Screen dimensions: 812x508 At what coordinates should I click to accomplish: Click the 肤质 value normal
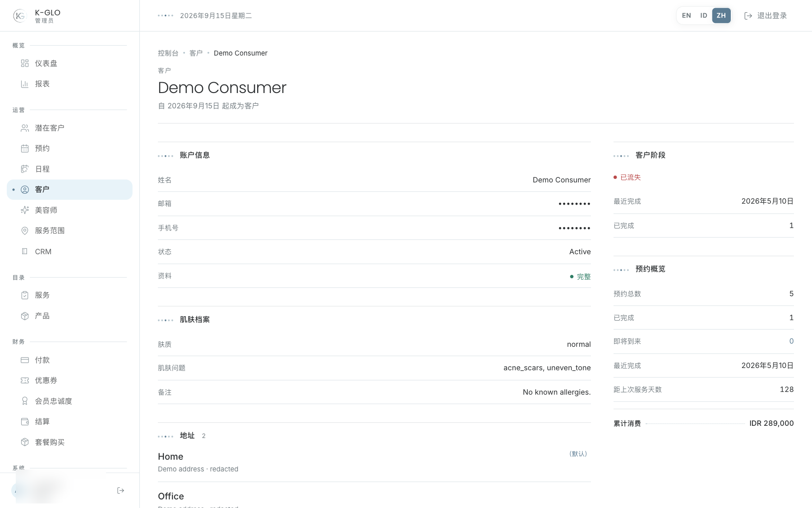click(x=579, y=345)
